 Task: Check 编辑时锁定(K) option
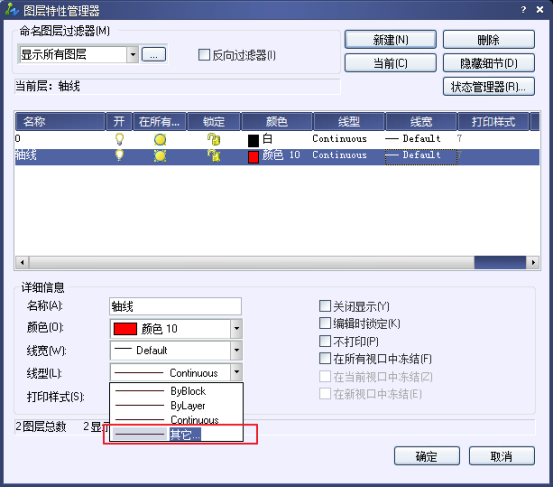[x=325, y=323]
